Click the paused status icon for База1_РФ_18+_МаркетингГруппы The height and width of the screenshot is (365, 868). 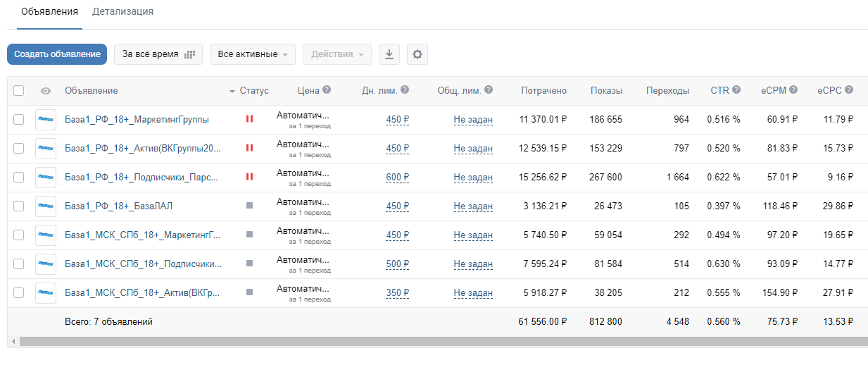(249, 119)
